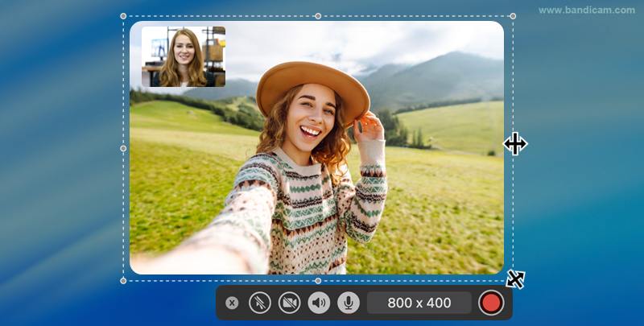
Task: Click the four-way move arrow cursor
Action: pyautogui.click(x=515, y=144)
